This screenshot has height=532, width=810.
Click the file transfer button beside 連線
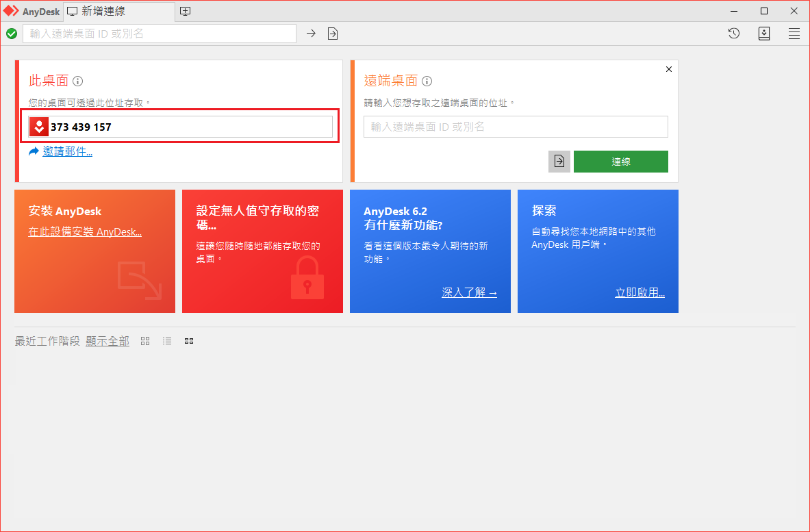coord(559,162)
